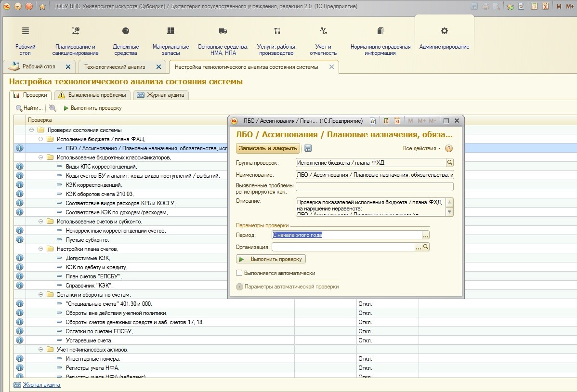
Task: Enable the Выполняется автоматически checkbox
Action: tap(239, 273)
